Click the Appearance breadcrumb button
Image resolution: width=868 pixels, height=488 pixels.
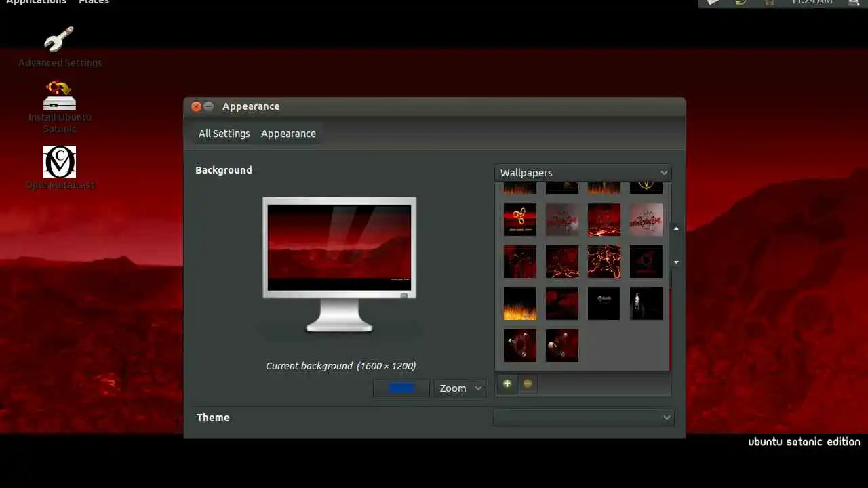(288, 134)
